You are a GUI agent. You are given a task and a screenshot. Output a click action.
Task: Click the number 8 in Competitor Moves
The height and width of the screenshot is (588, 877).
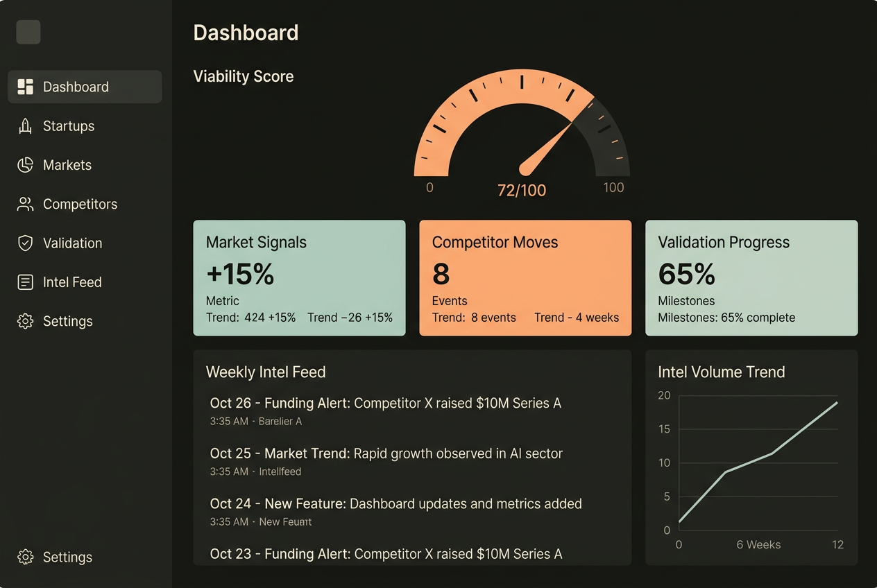click(441, 275)
